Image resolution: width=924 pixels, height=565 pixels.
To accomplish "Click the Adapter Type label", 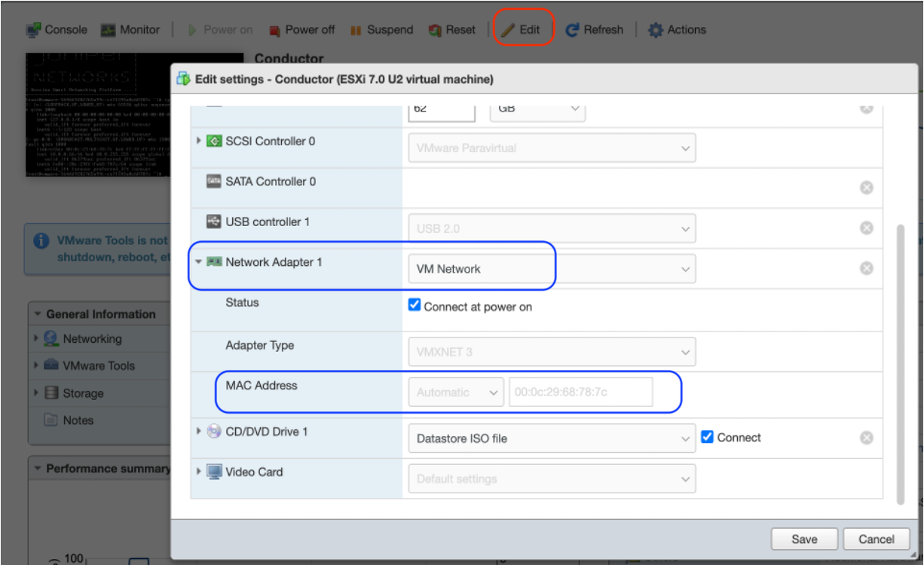I will [259, 346].
